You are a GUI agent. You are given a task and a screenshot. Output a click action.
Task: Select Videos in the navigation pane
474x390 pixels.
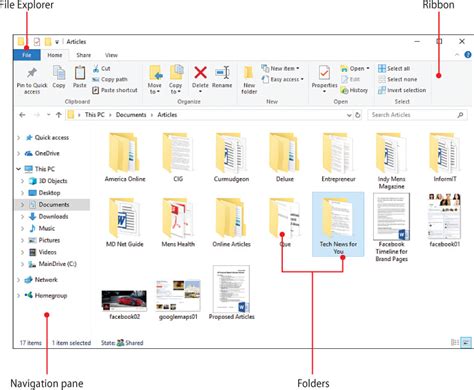[x=43, y=252]
